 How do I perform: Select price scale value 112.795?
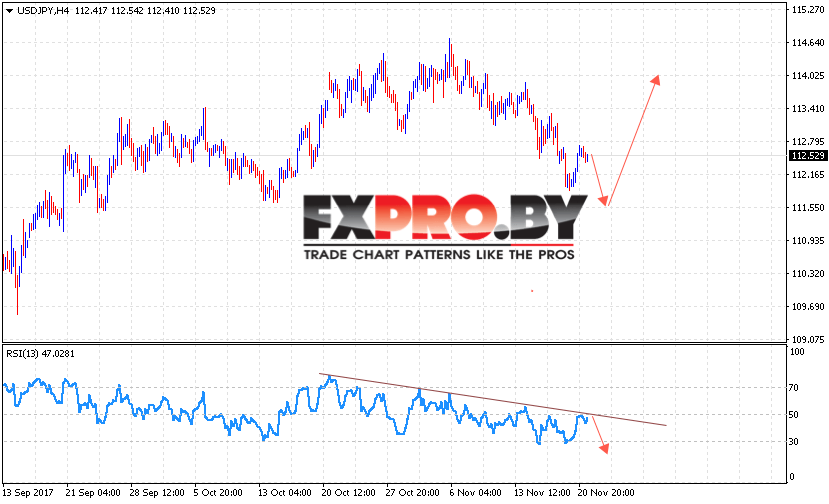[x=808, y=142]
